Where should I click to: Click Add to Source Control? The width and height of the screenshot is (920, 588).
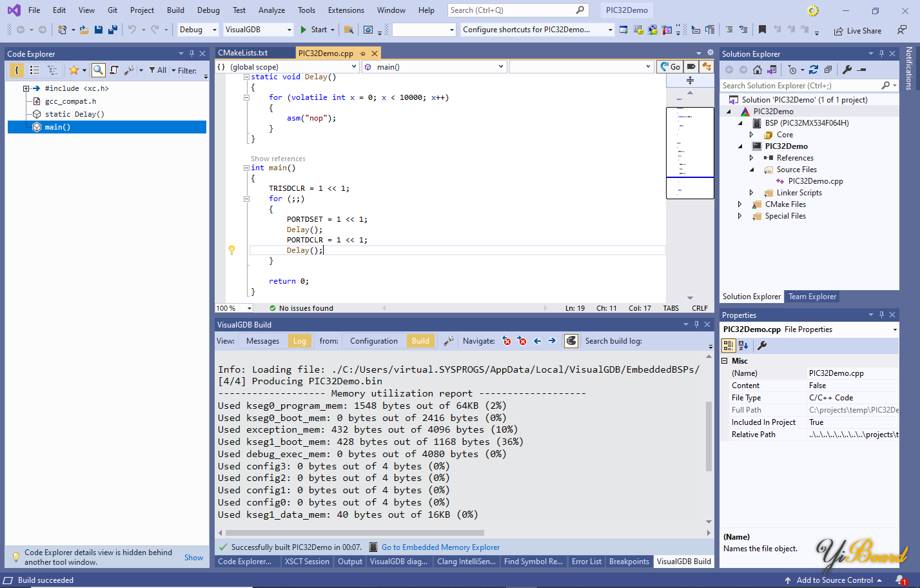(834, 580)
